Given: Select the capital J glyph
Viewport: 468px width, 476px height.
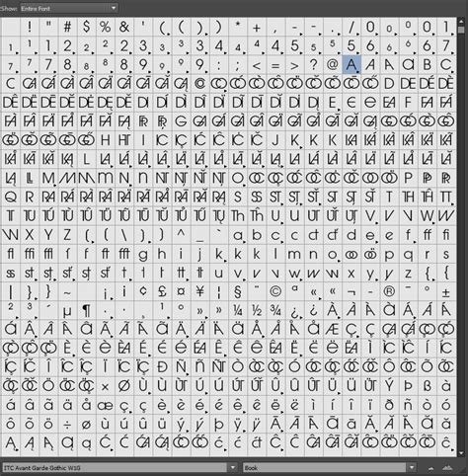Looking at the screenshot, I should [275, 140].
